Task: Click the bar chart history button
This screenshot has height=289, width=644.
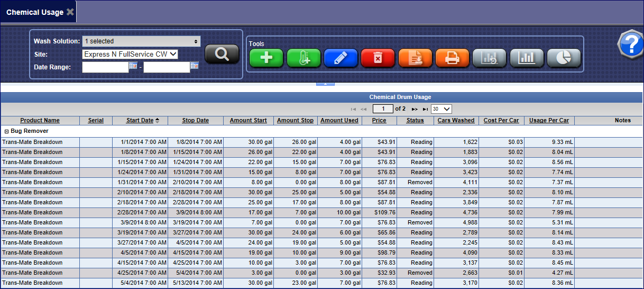Action: (490, 58)
